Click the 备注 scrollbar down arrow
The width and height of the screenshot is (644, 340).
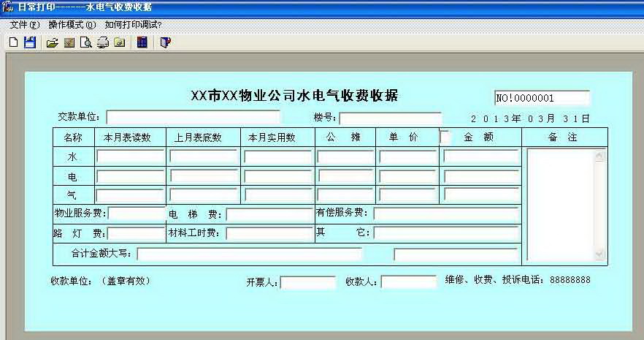(x=600, y=254)
